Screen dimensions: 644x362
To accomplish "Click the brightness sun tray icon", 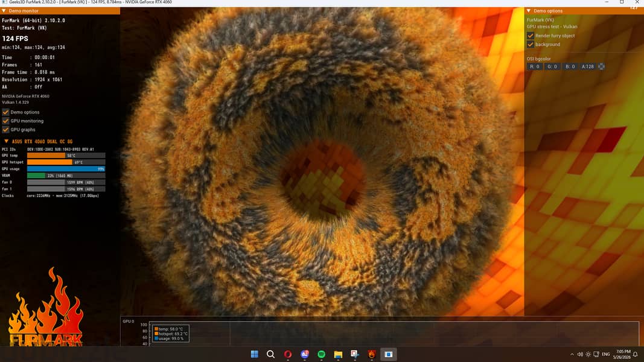I will [x=588, y=354].
